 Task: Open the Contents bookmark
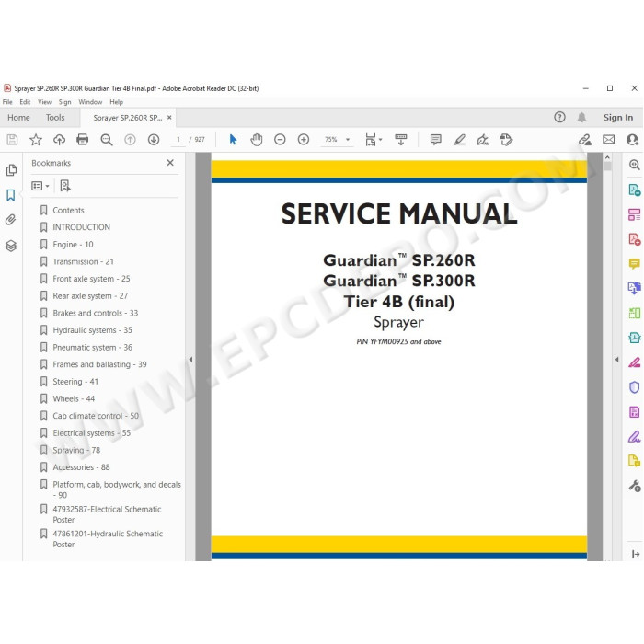tap(68, 211)
